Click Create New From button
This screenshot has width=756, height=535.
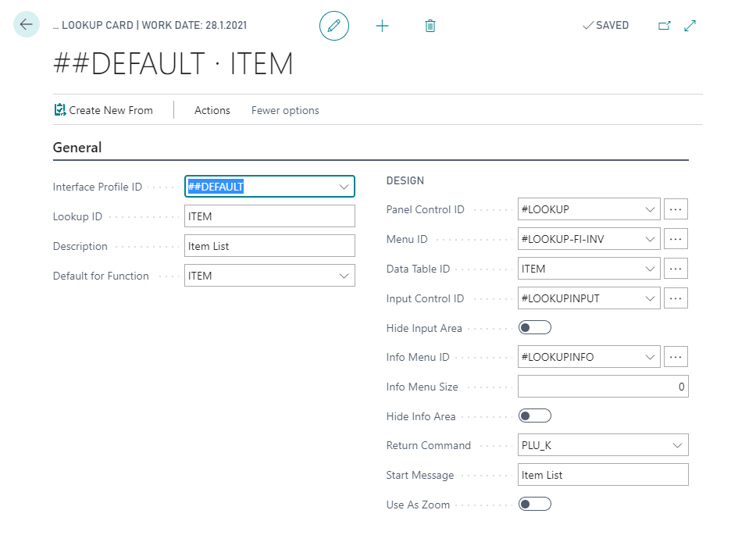(103, 110)
